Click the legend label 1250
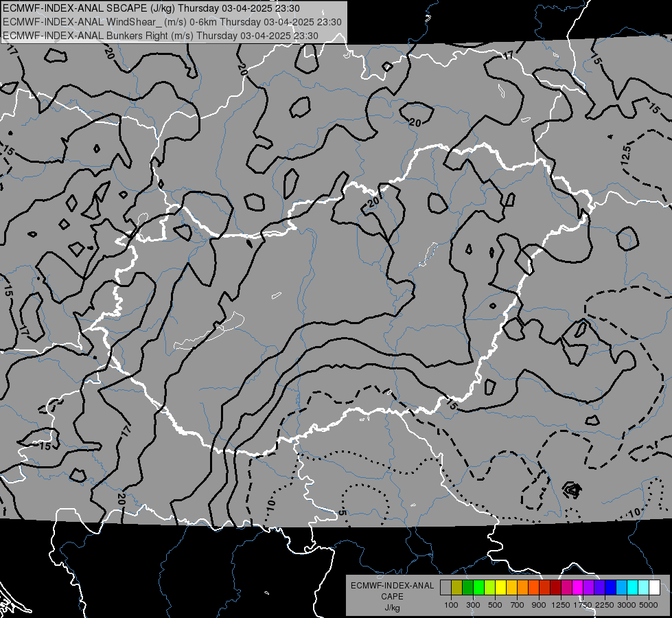 (x=561, y=605)
